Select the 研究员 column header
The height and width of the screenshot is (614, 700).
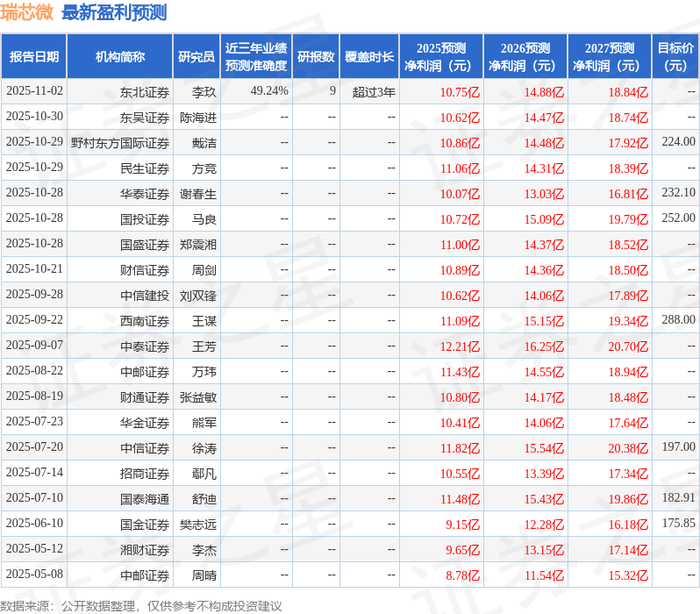pyautogui.click(x=196, y=57)
